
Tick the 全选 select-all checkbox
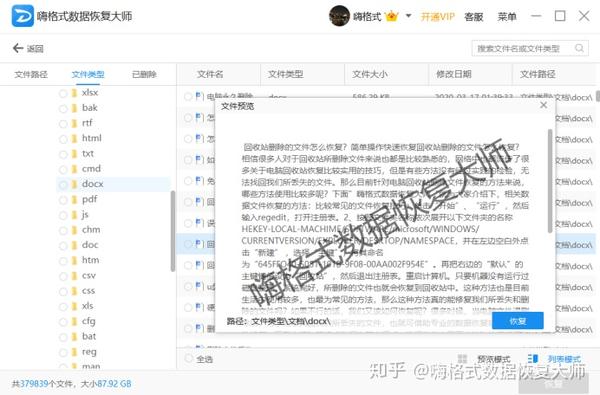[x=189, y=359]
